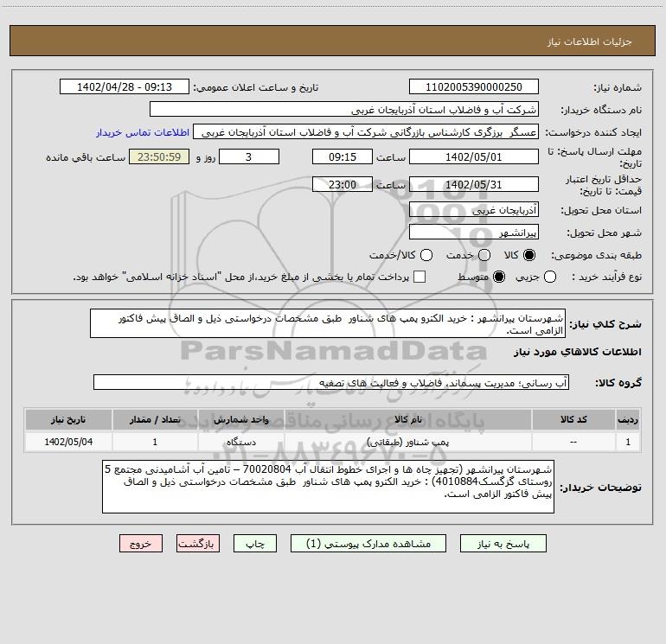
Task: Click the پاسخ به نیاز button
Action: click(503, 544)
